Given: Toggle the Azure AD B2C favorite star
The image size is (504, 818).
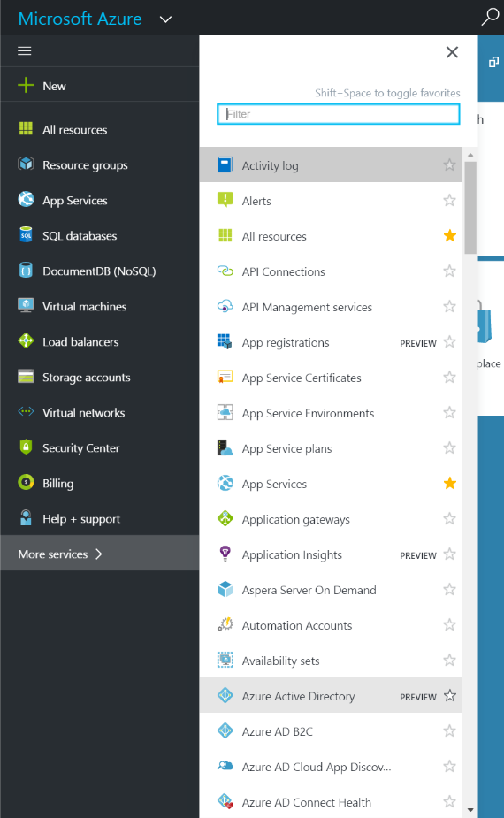Looking at the screenshot, I should pos(449,730).
